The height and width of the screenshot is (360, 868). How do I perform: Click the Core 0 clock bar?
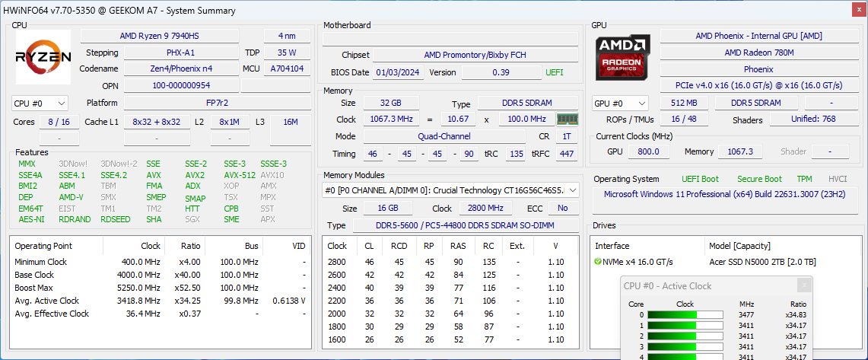685,314
